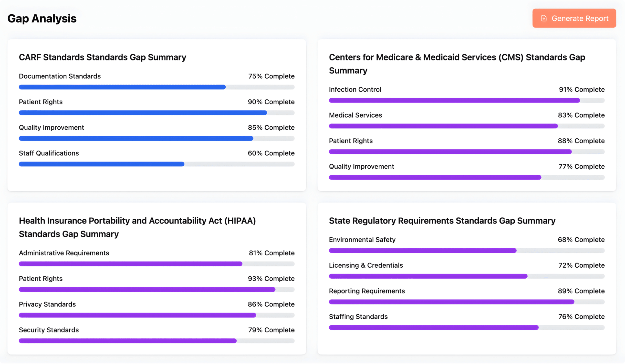Click the Security Standards progress bar

[157, 341]
